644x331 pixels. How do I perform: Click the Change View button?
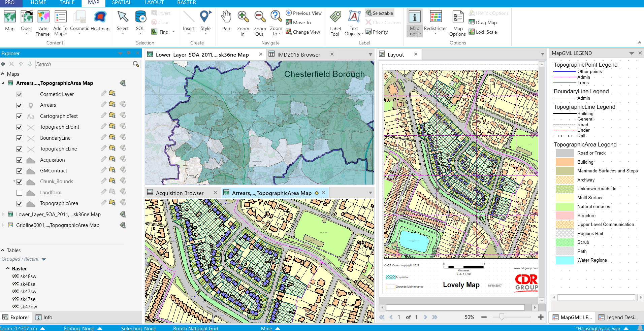pos(303,32)
